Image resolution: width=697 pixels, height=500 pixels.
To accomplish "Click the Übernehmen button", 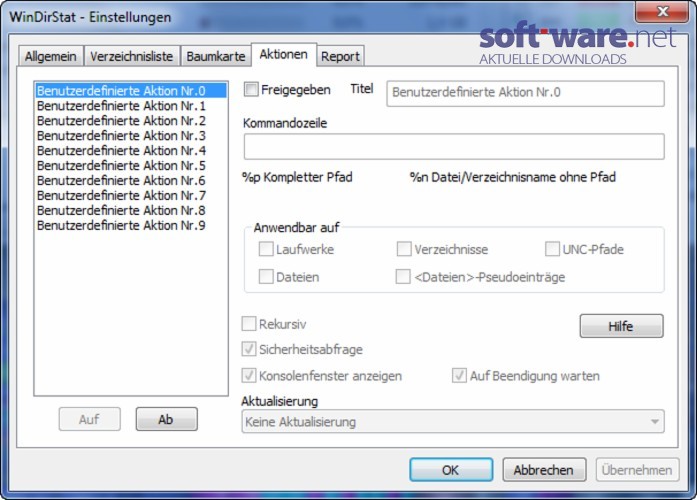I will point(637,470).
